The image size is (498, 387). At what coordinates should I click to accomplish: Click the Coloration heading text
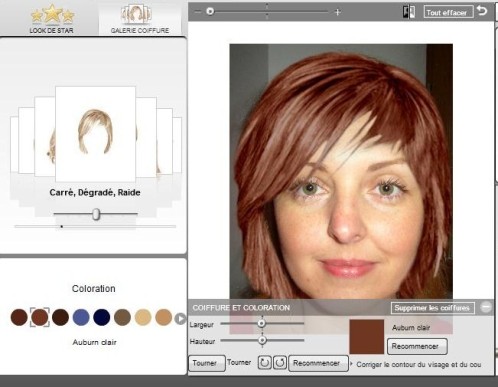click(94, 289)
